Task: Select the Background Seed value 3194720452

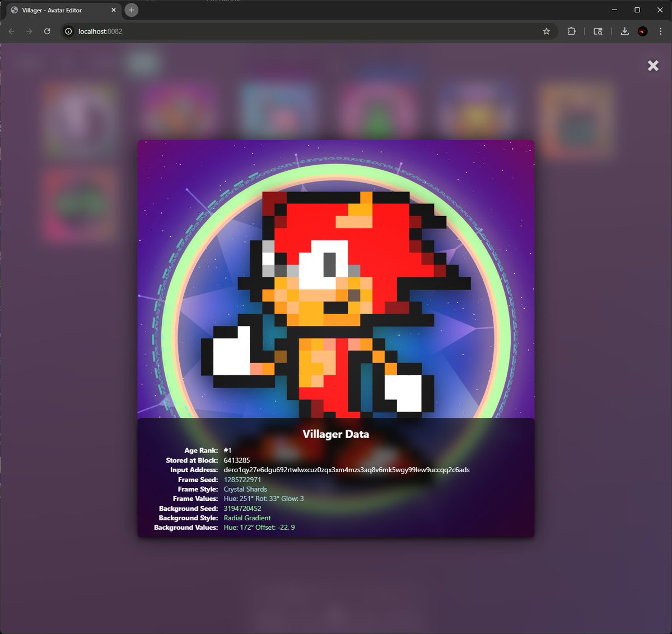Action: pos(242,509)
